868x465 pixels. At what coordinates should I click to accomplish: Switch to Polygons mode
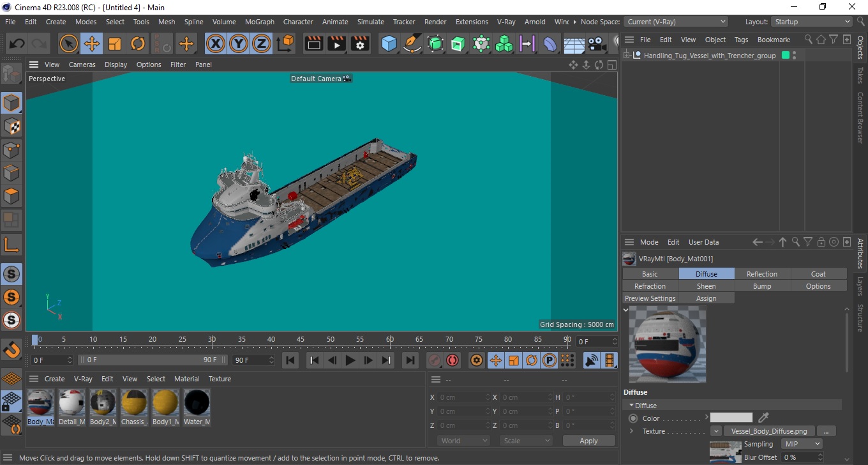11,196
